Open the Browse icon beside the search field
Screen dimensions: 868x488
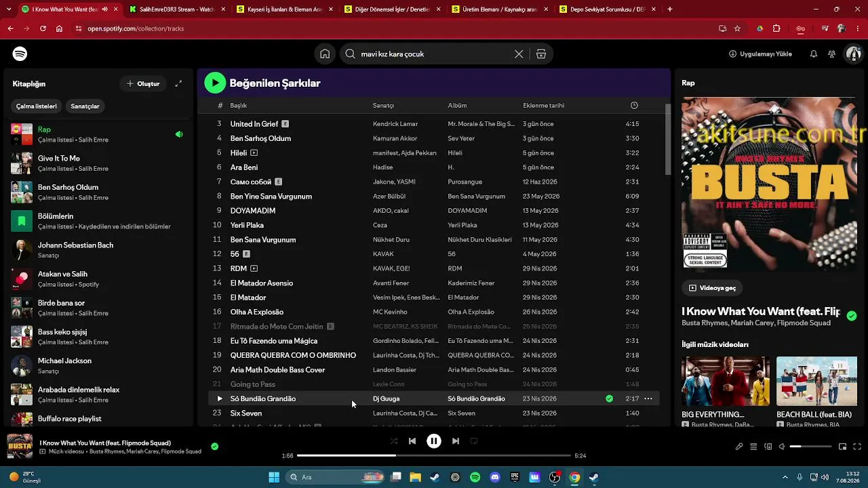[x=541, y=54]
